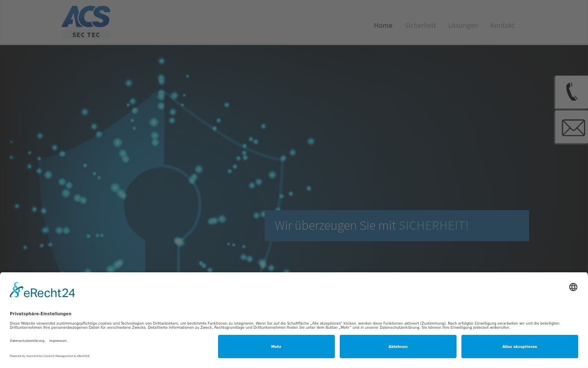Image resolution: width=588 pixels, height=368 pixels.
Task: Open the Impressum link
Action: click(x=58, y=341)
